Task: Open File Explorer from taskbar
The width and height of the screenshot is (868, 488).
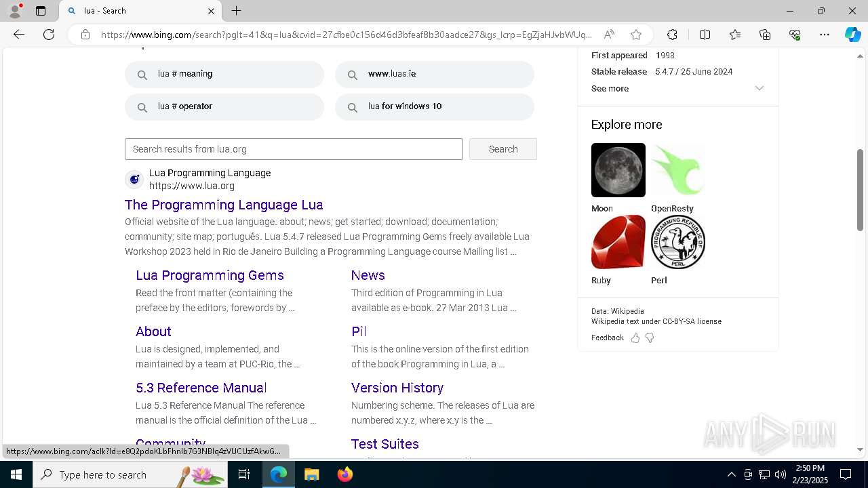Action: click(x=311, y=474)
